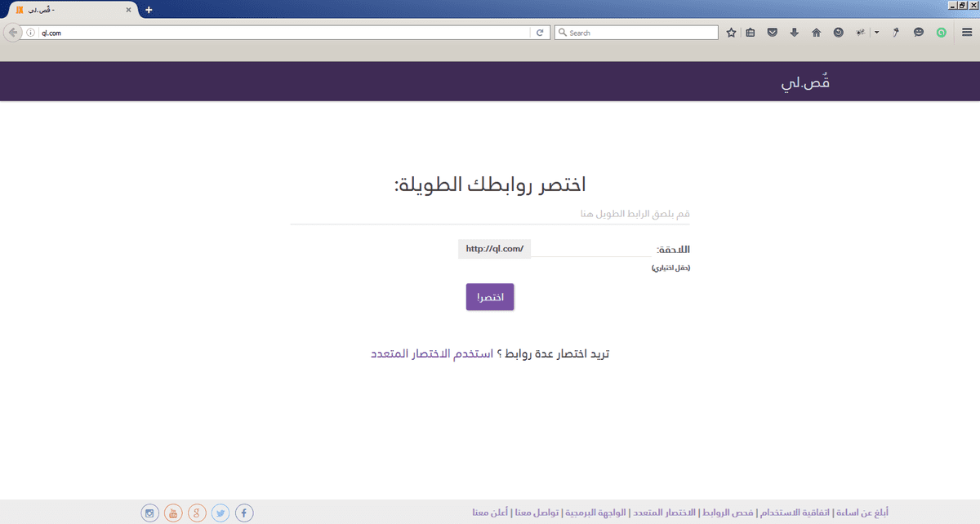The image size is (980, 524).
Task: Show bookmarks list icon in toolbar
Action: (x=751, y=33)
